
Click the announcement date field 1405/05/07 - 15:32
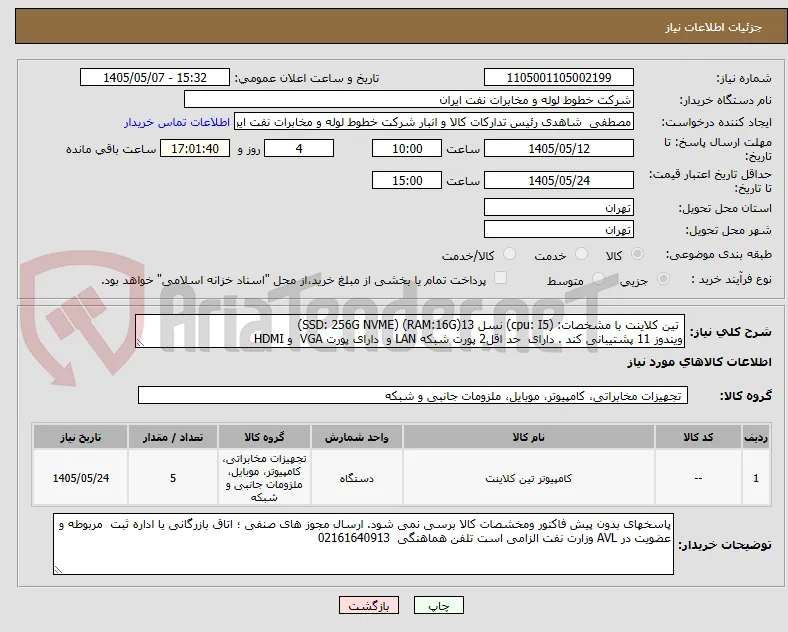pyautogui.click(x=155, y=77)
